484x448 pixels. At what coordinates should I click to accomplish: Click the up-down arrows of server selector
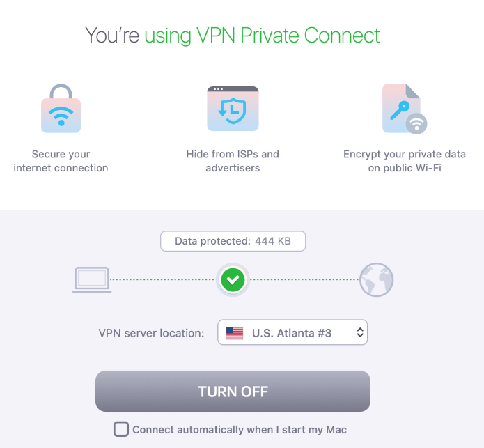point(360,332)
